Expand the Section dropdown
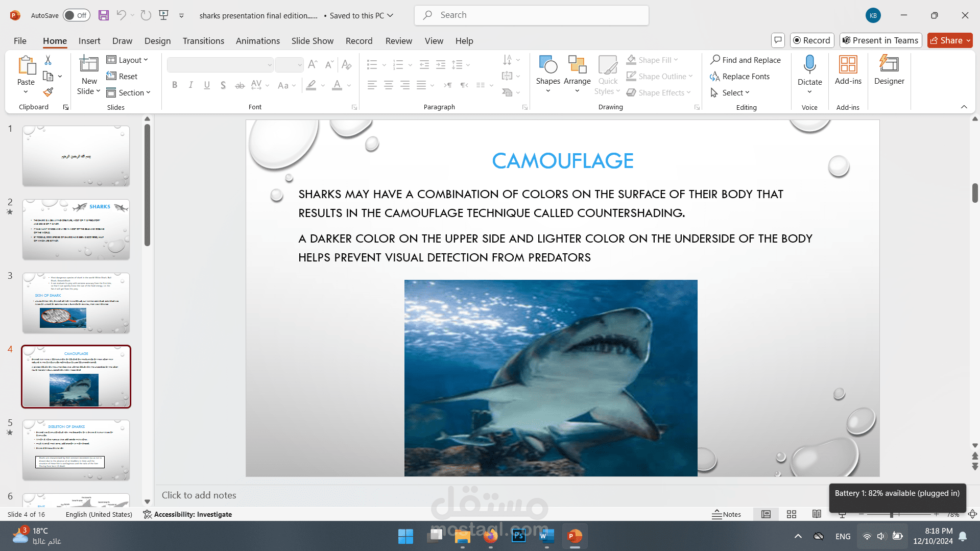 click(x=129, y=92)
